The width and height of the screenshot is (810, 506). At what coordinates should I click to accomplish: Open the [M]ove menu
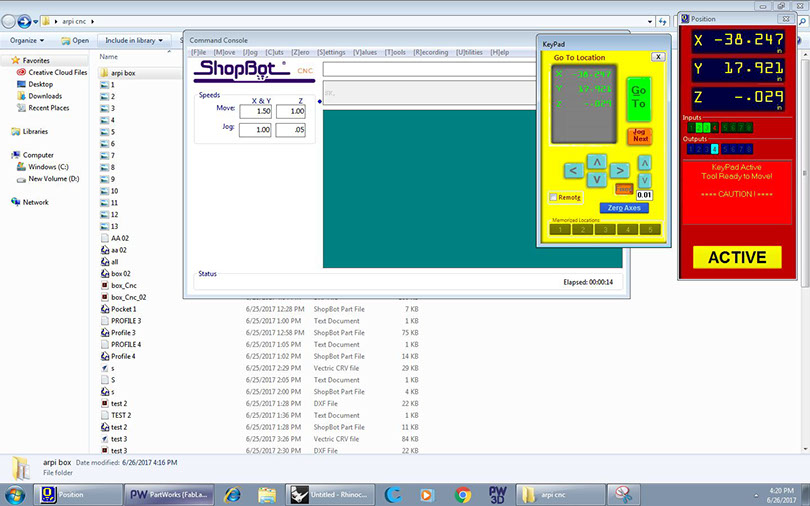click(x=224, y=52)
